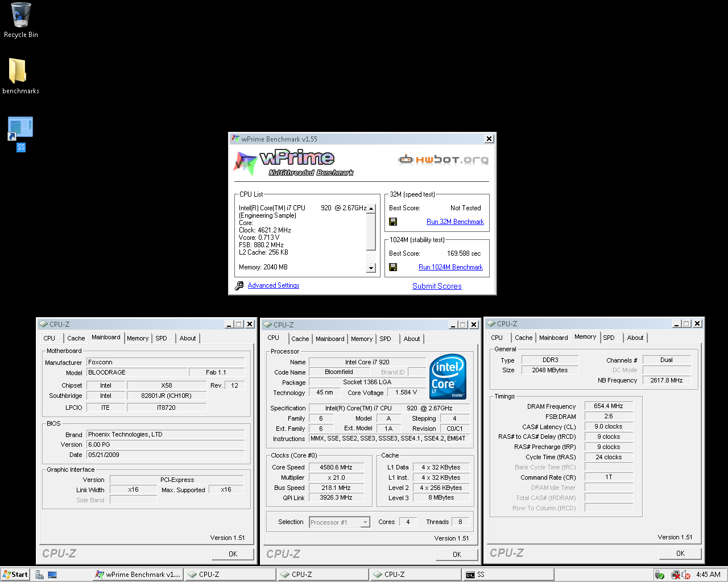Viewport: 728px width, 582px height.
Task: Click OK in the Memory CPU-Z window
Action: (680, 553)
